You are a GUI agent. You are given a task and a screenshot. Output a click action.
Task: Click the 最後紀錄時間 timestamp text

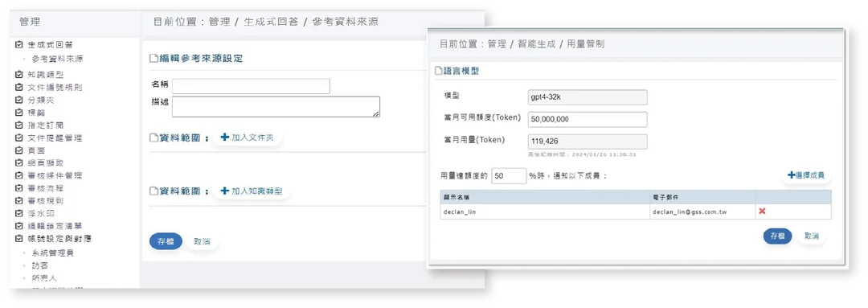click(582, 154)
